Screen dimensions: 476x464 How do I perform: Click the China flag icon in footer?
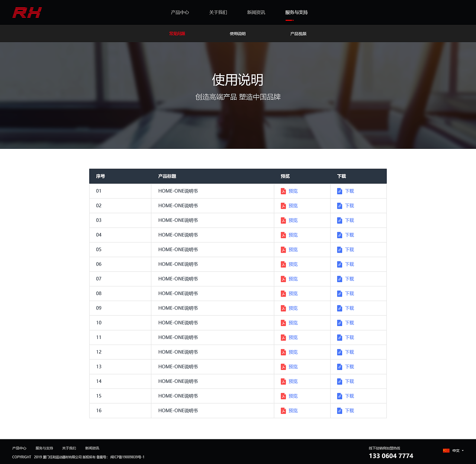pyautogui.click(x=446, y=451)
